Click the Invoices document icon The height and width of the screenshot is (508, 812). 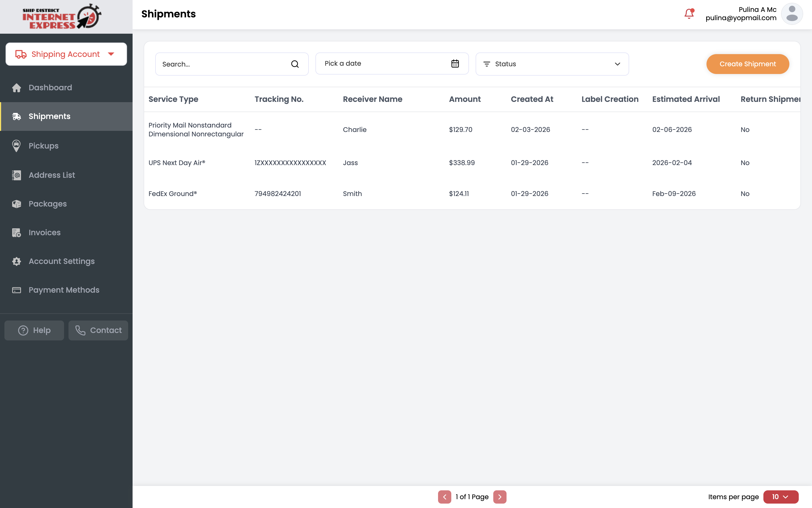(x=16, y=232)
